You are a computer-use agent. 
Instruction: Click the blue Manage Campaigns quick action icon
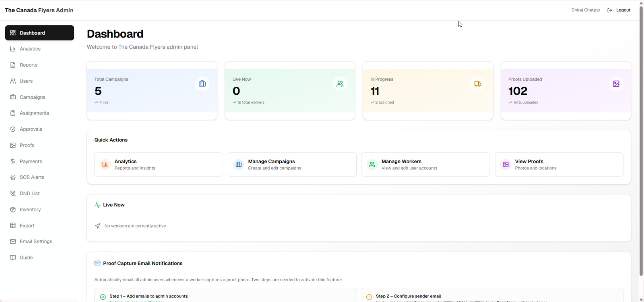coord(239,164)
